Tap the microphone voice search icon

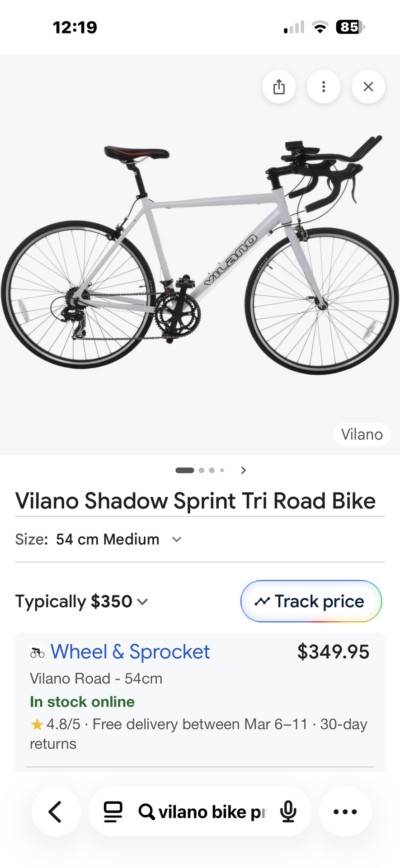(288, 811)
